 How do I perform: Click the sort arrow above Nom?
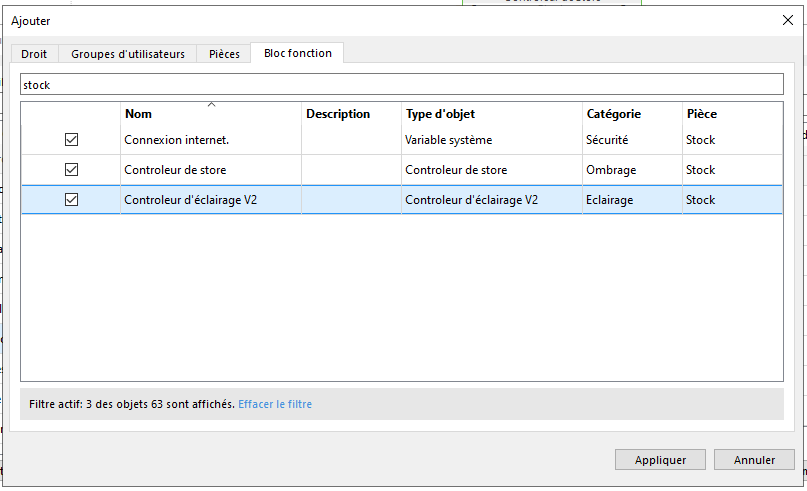tap(211, 104)
